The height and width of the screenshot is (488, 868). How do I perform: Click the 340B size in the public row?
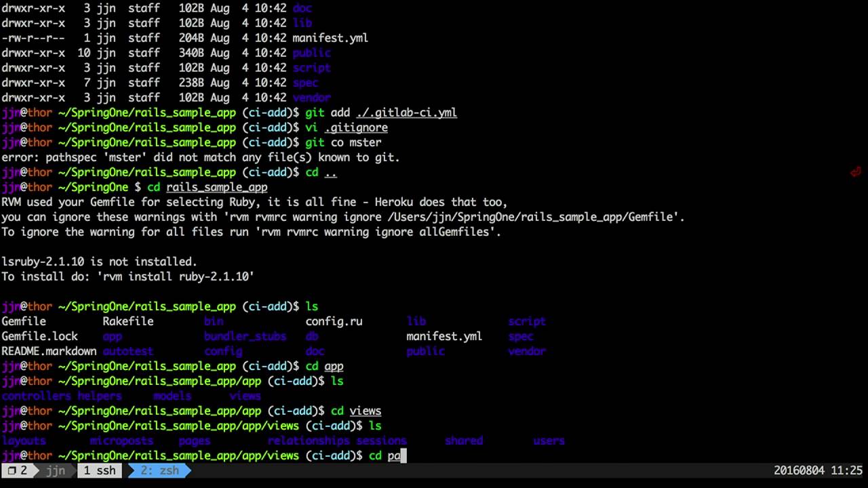(191, 53)
